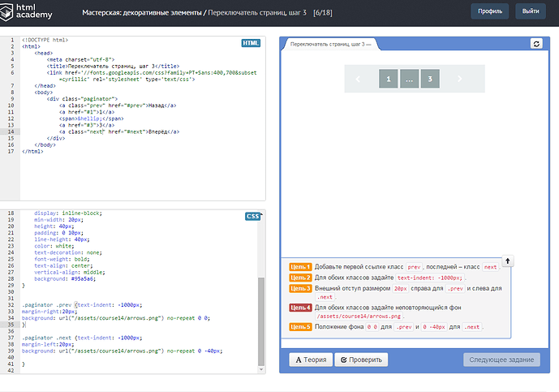The width and height of the screenshot is (559, 392).
Task: Click the HTML Academy logo
Action: point(26,11)
